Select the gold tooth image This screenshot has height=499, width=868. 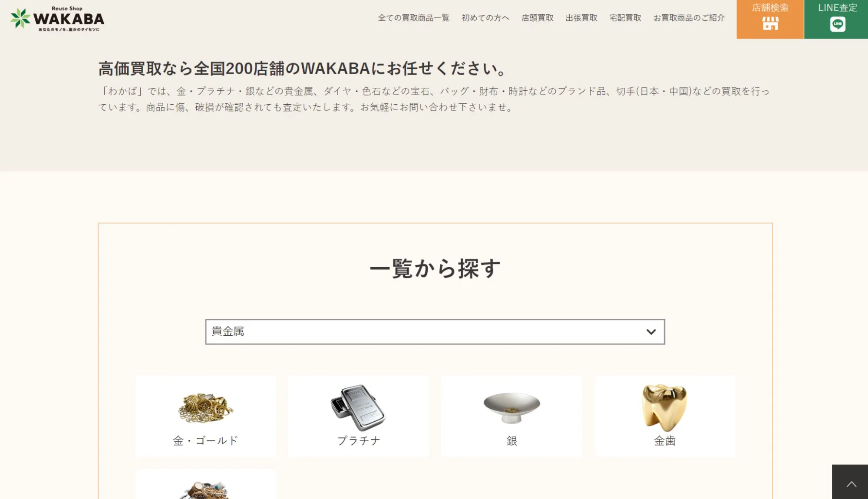(x=664, y=408)
